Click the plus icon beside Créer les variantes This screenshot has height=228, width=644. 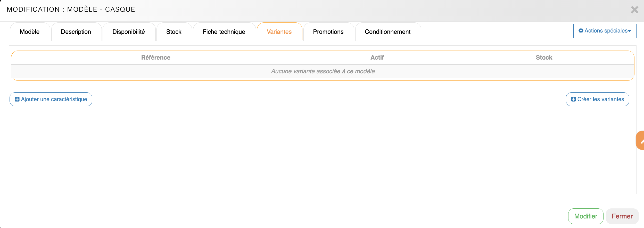tap(573, 99)
